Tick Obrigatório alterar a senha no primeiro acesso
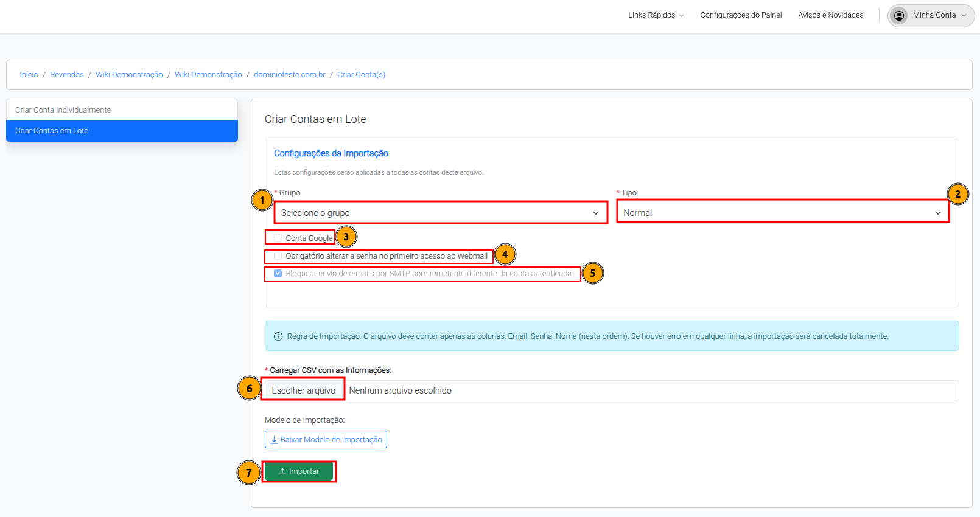This screenshot has height=517, width=980. (x=278, y=256)
